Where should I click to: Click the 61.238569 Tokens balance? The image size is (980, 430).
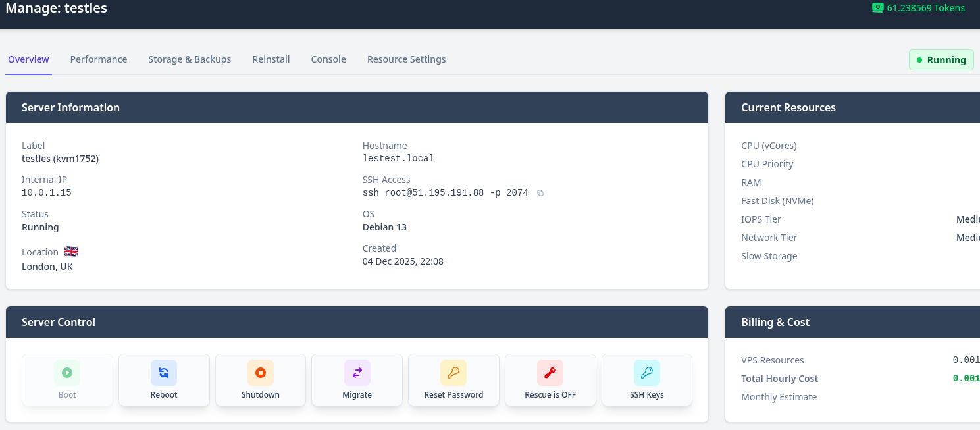point(925,8)
